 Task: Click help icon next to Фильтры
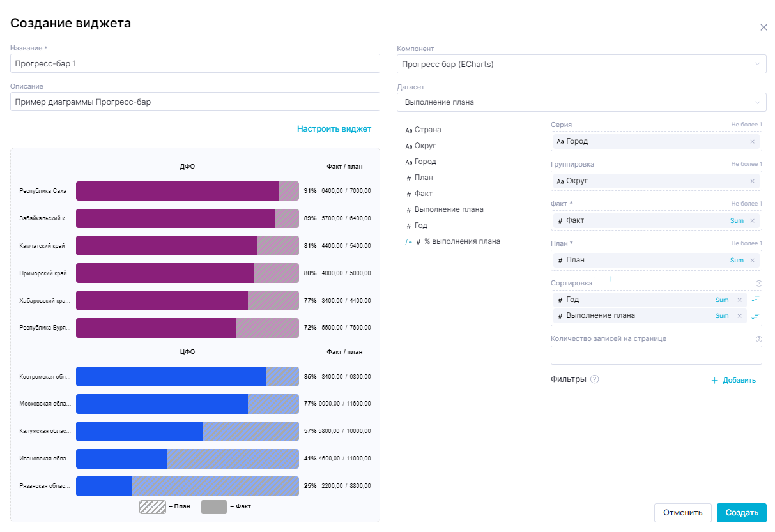(x=595, y=379)
